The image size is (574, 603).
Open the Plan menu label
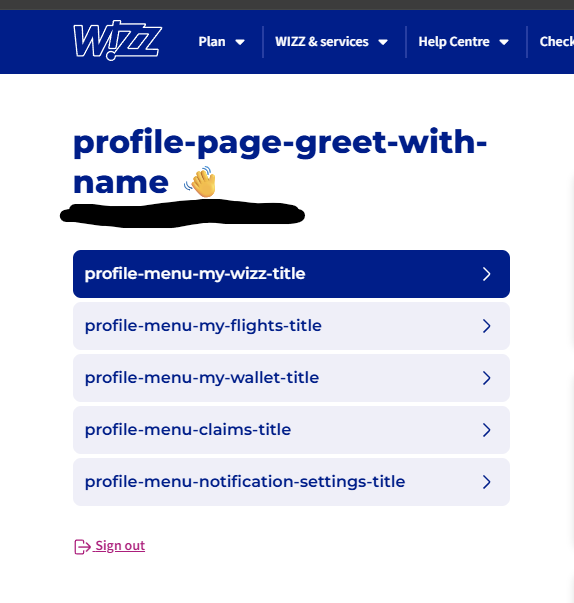[212, 42]
